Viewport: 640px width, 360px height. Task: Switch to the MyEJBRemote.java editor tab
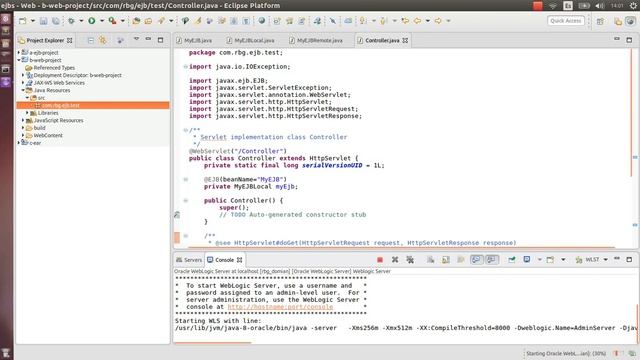pos(316,40)
